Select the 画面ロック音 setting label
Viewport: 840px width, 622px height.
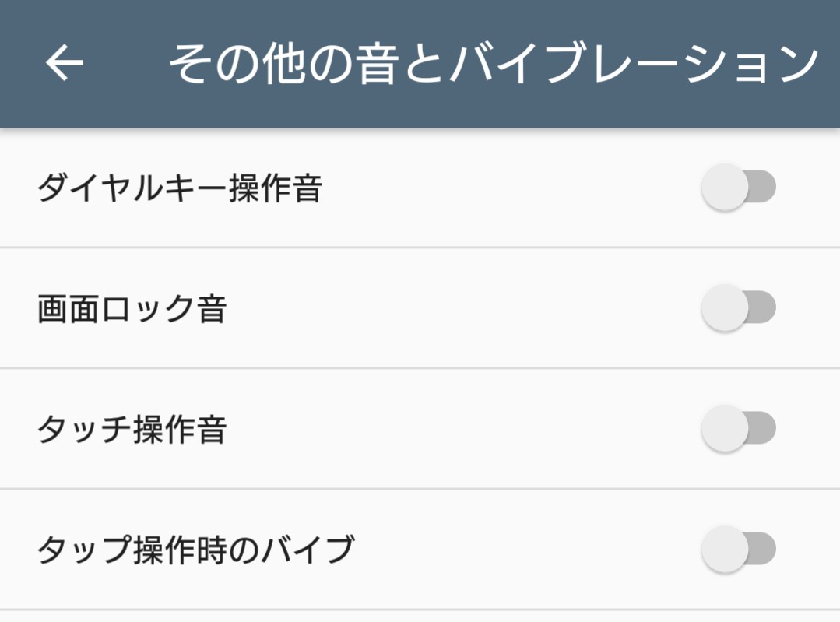(132, 308)
